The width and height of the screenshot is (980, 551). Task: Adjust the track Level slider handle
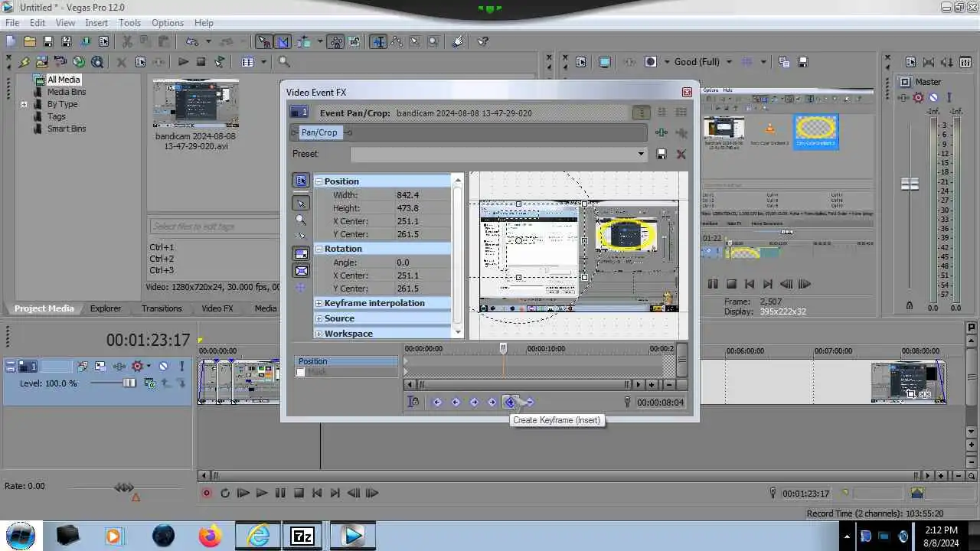pyautogui.click(x=129, y=383)
